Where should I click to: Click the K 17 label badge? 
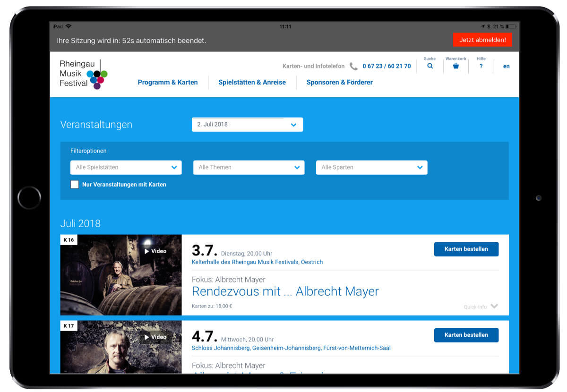[x=69, y=326]
